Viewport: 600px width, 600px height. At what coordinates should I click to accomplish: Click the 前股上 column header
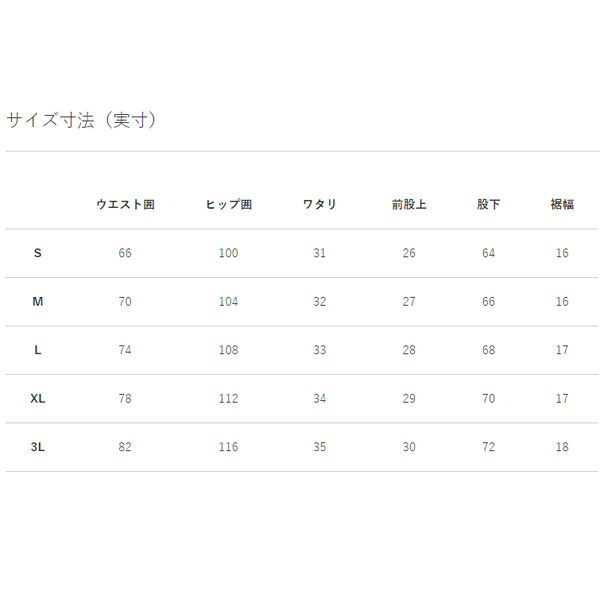click(x=409, y=205)
